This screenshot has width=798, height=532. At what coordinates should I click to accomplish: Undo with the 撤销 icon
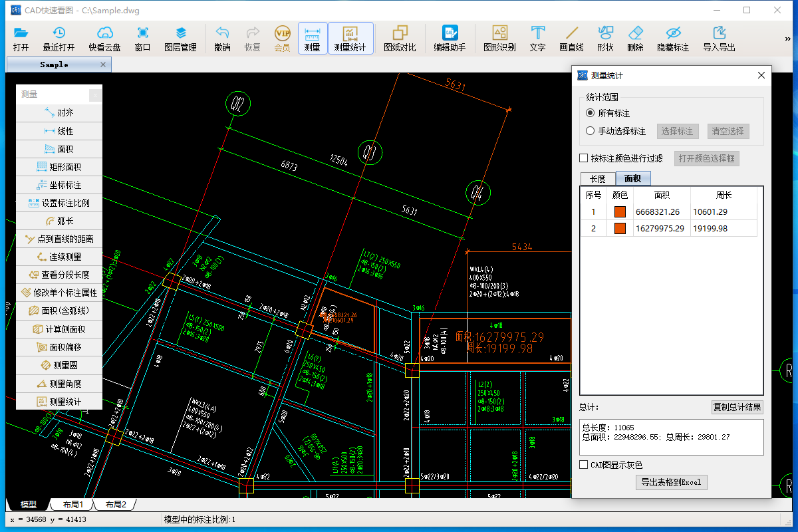(x=223, y=39)
